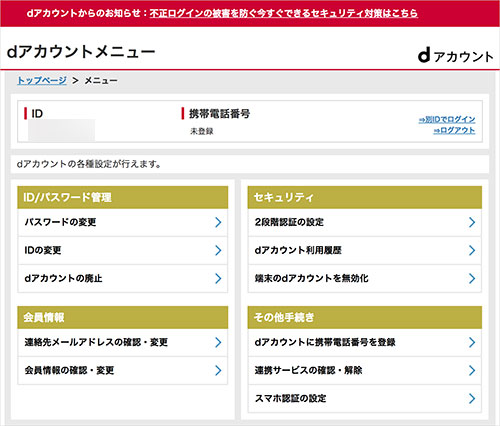Click chevron arrow beside 連携サービスの確認・解除
500x426 pixels.
[x=472, y=370]
